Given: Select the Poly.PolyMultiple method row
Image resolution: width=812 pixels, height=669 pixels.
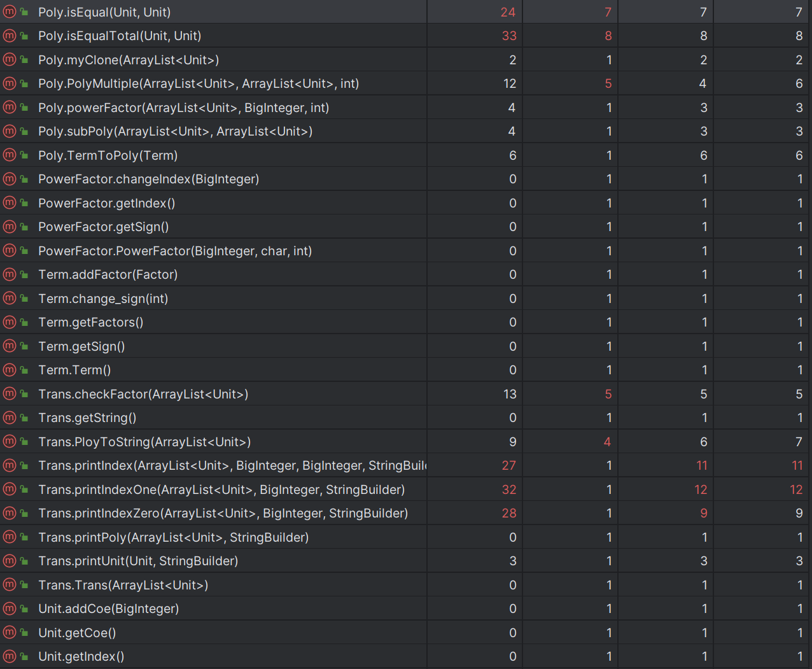Looking at the screenshot, I should (198, 83).
